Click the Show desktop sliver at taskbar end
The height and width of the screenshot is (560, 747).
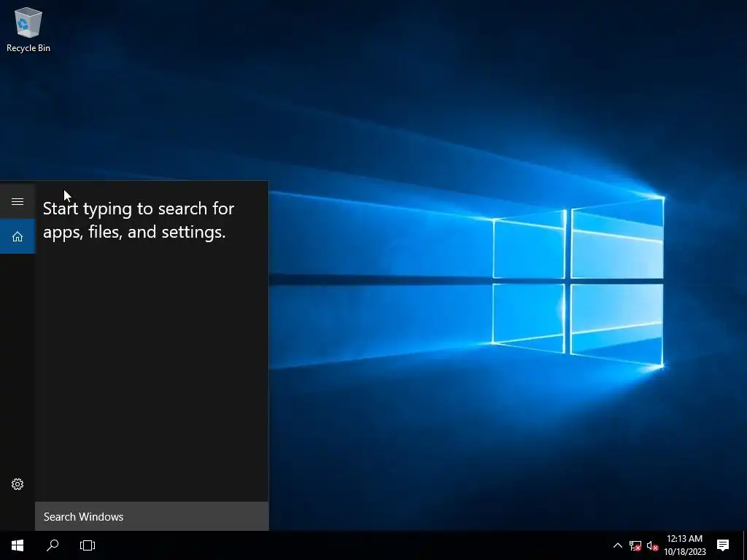(x=745, y=545)
